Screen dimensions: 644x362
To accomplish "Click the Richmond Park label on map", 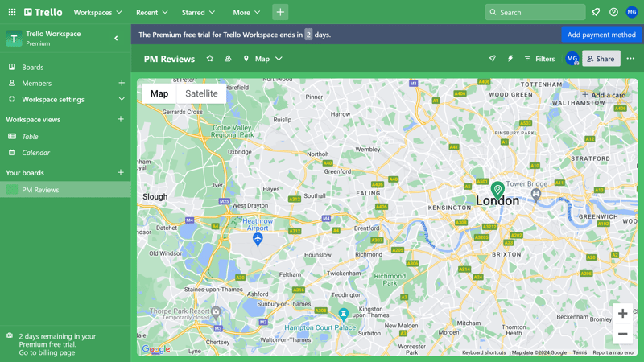I will click(390, 279).
